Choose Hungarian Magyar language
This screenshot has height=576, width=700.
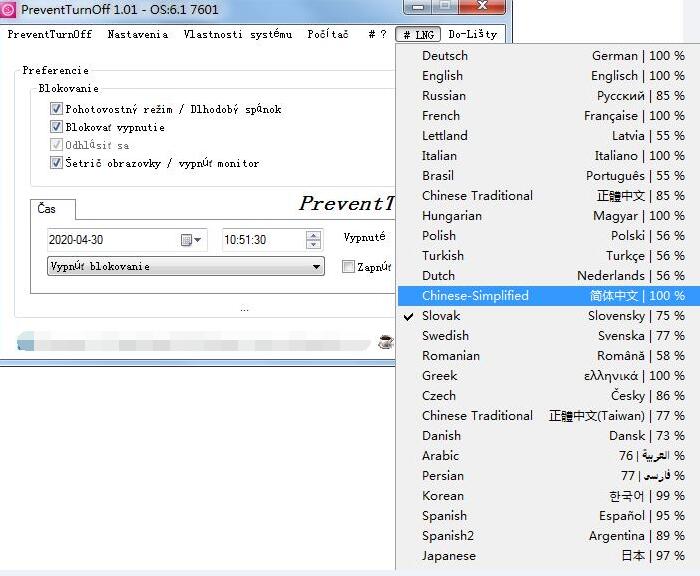click(549, 216)
